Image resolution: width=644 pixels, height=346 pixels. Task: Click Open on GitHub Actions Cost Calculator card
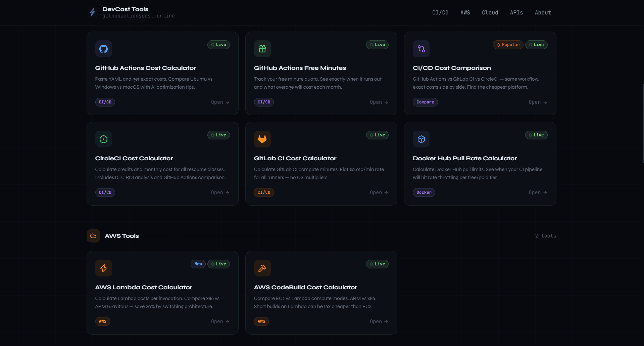[220, 102]
